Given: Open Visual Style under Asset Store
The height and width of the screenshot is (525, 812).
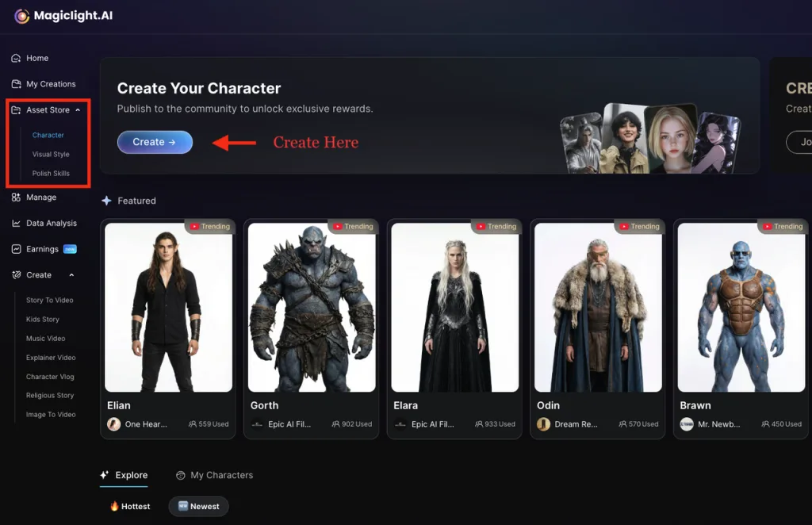Looking at the screenshot, I should pos(51,155).
